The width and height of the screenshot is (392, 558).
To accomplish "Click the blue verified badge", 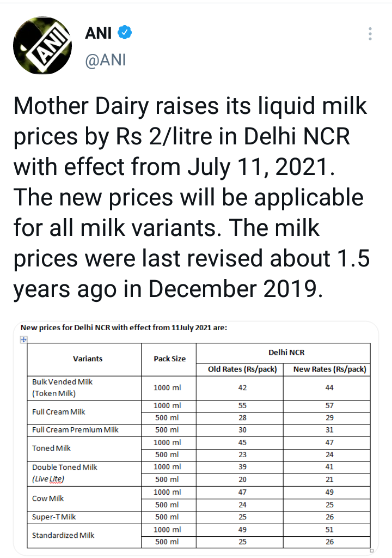I will [x=125, y=33].
